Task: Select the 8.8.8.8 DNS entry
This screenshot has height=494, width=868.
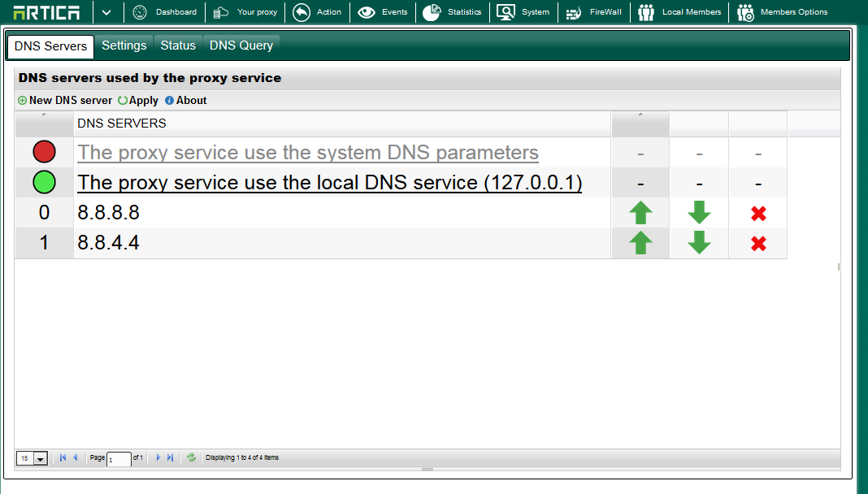Action: coord(109,212)
